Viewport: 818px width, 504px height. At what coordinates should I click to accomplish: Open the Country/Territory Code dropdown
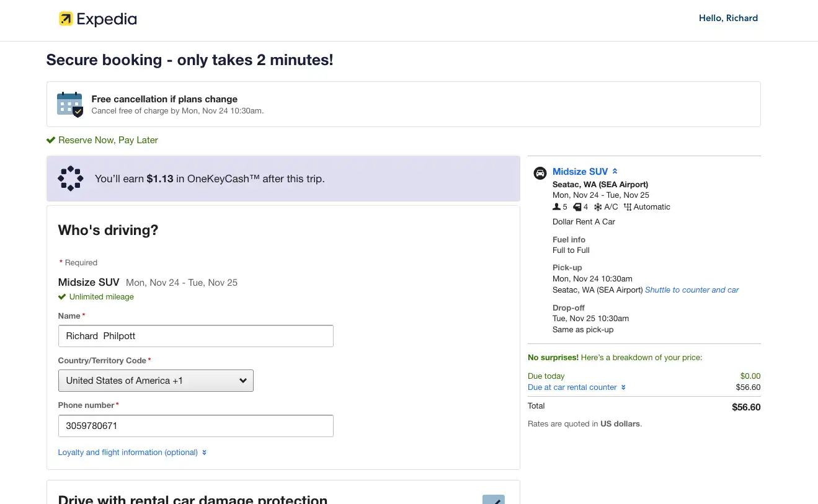156,380
